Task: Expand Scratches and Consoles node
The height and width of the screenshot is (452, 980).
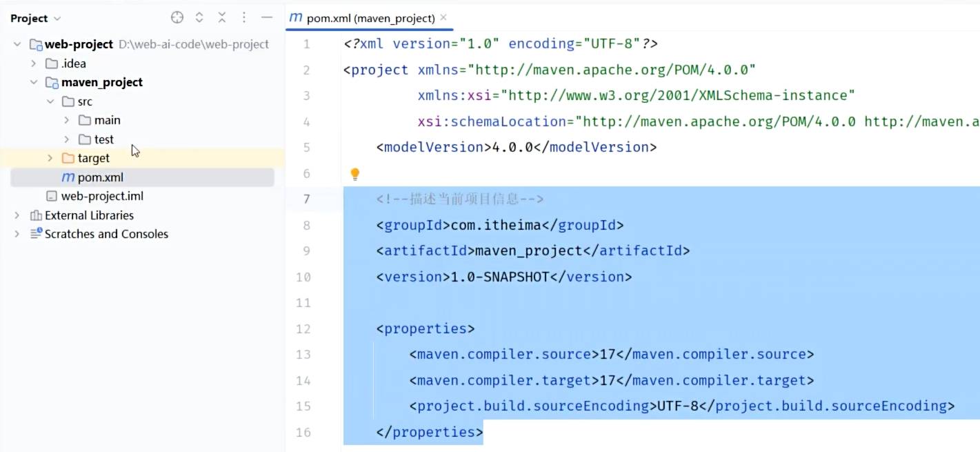Action: [x=17, y=234]
